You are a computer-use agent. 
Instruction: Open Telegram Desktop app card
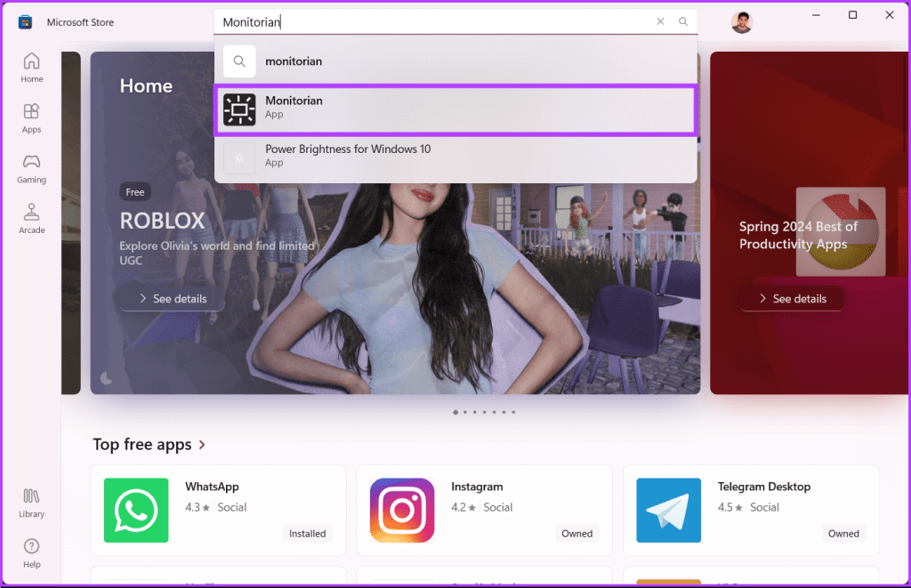click(751, 510)
